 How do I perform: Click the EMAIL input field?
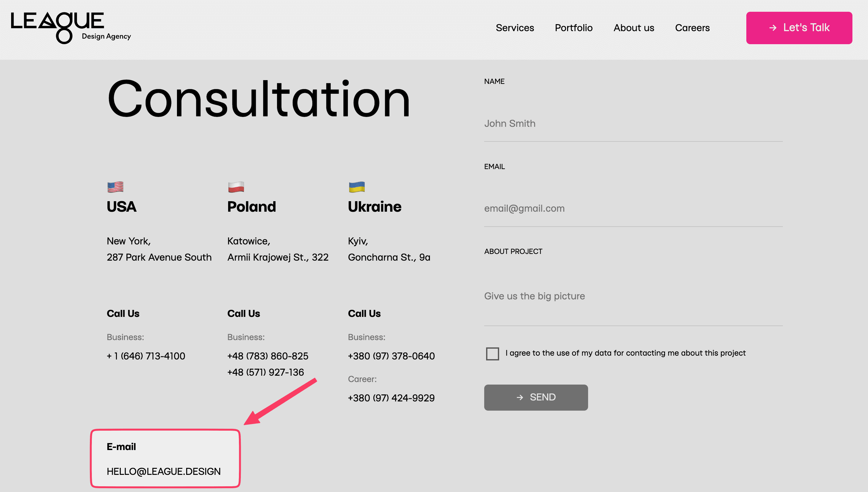tap(633, 208)
